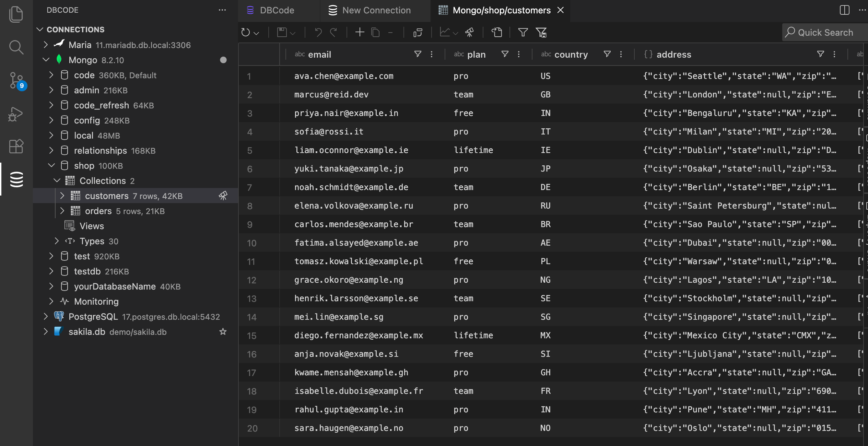This screenshot has width=868, height=446.
Task: Open the Extensions view
Action: [16, 146]
